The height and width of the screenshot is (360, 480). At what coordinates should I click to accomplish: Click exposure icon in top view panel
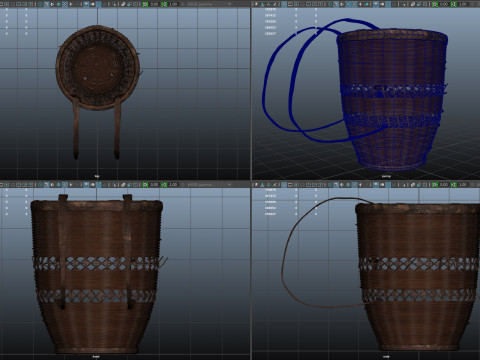145,4
